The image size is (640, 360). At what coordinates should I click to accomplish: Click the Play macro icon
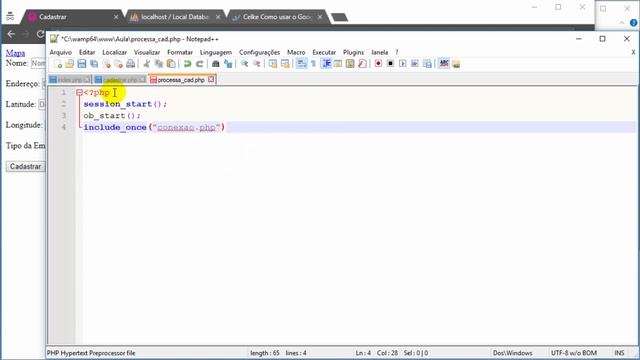[402, 64]
